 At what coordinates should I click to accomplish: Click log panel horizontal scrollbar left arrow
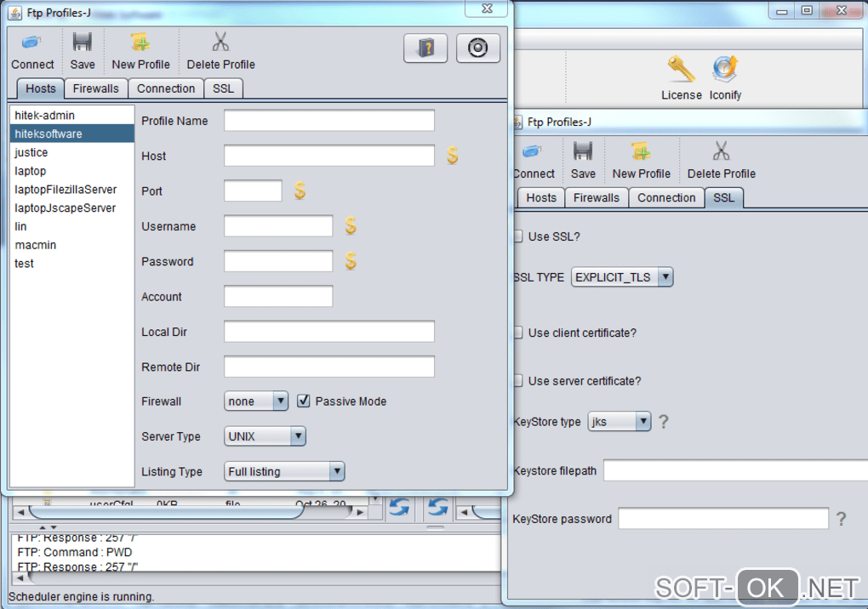[x=20, y=578]
